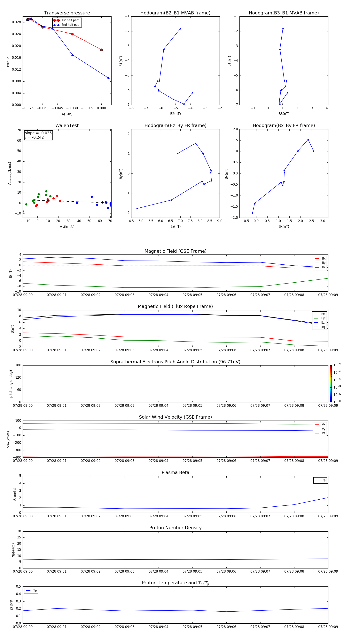Select the 'Hodogram(Bx_By FR frame)' title
The height and width of the screenshot is (644, 351).
(x=284, y=125)
